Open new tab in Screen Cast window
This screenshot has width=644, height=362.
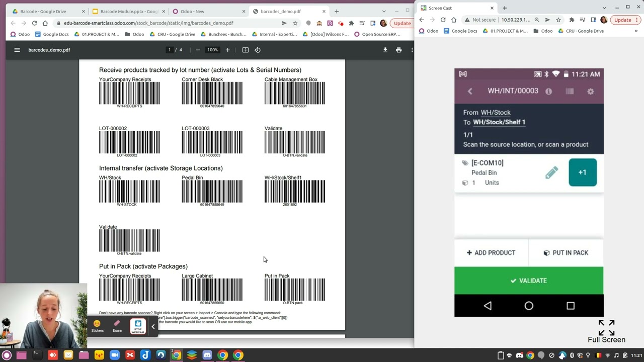pyautogui.click(x=505, y=8)
